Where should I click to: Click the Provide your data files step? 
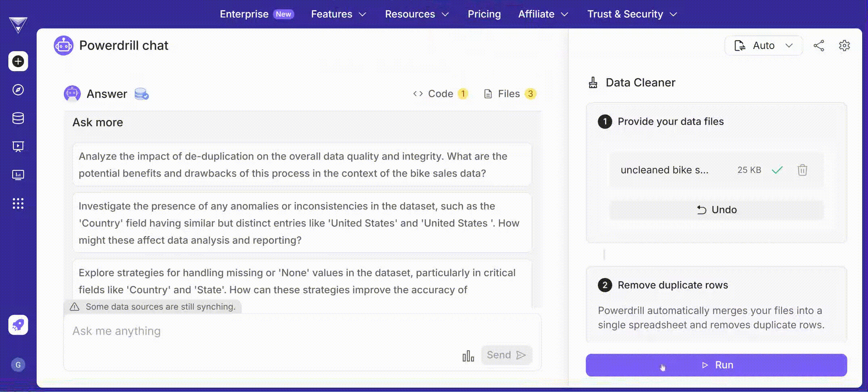(x=671, y=122)
